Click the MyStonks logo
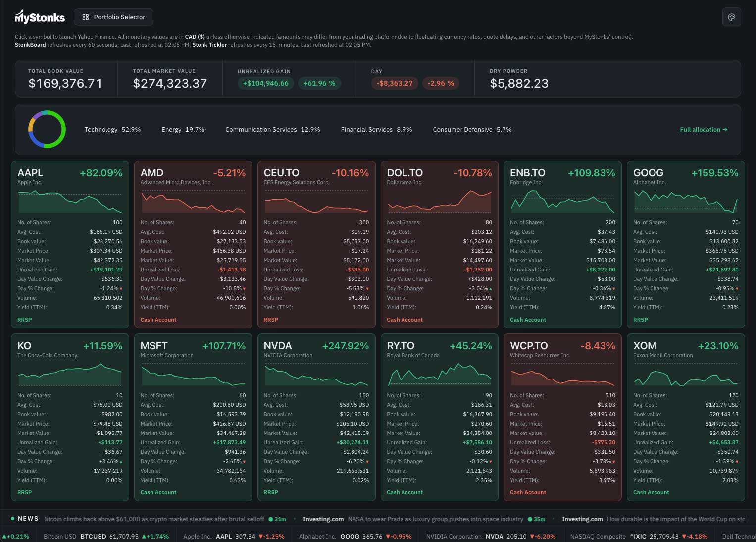 pos(40,17)
